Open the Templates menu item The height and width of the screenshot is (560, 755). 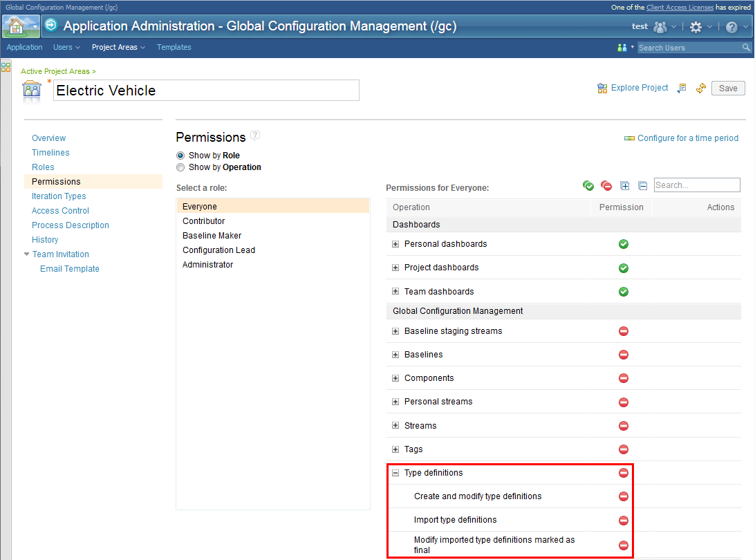pos(174,48)
